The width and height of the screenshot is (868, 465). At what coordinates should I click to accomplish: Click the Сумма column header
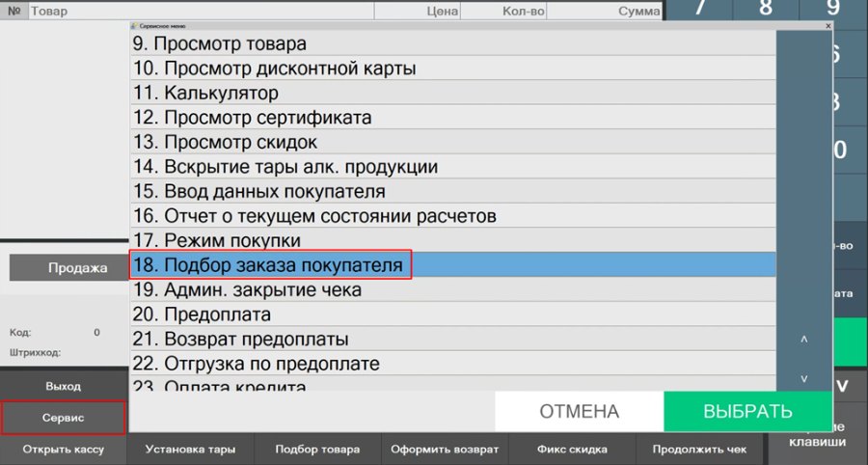(x=604, y=11)
